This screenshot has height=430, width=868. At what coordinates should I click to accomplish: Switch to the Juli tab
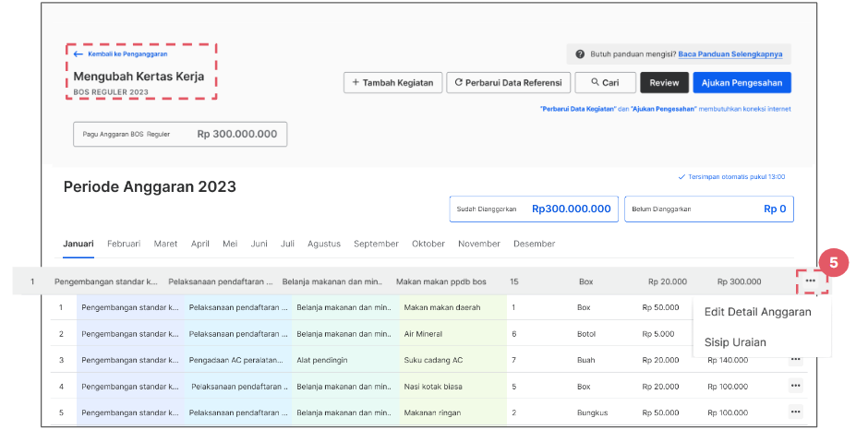287,244
